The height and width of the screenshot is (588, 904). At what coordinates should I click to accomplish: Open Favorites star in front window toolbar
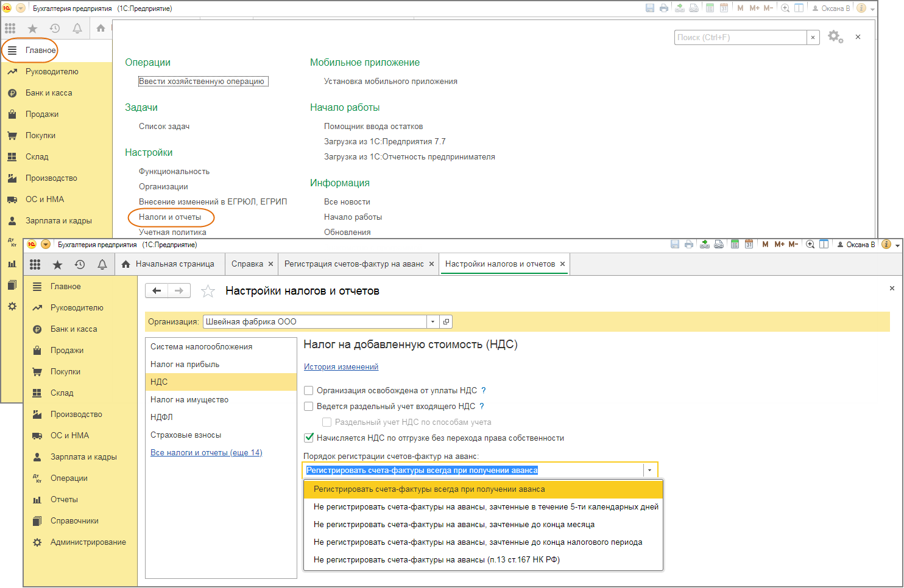pyautogui.click(x=57, y=264)
